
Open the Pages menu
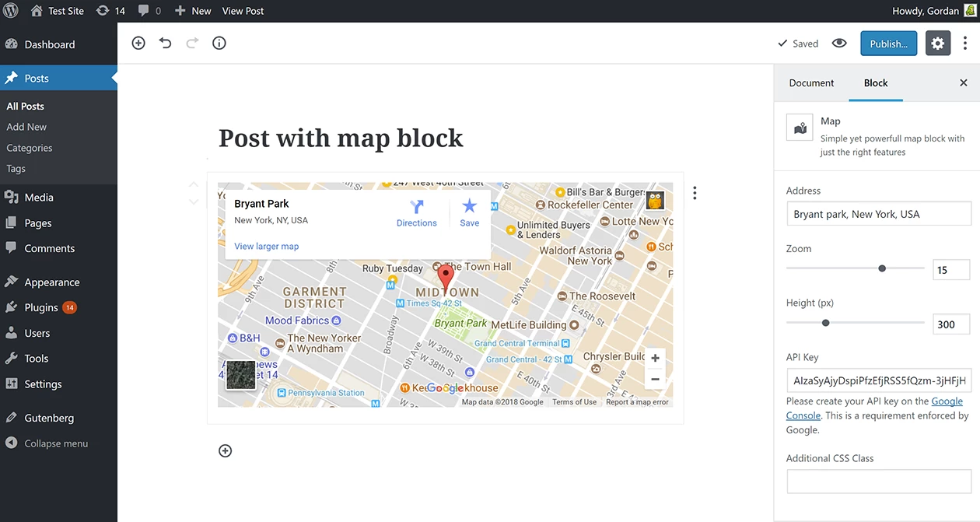pos(58,223)
